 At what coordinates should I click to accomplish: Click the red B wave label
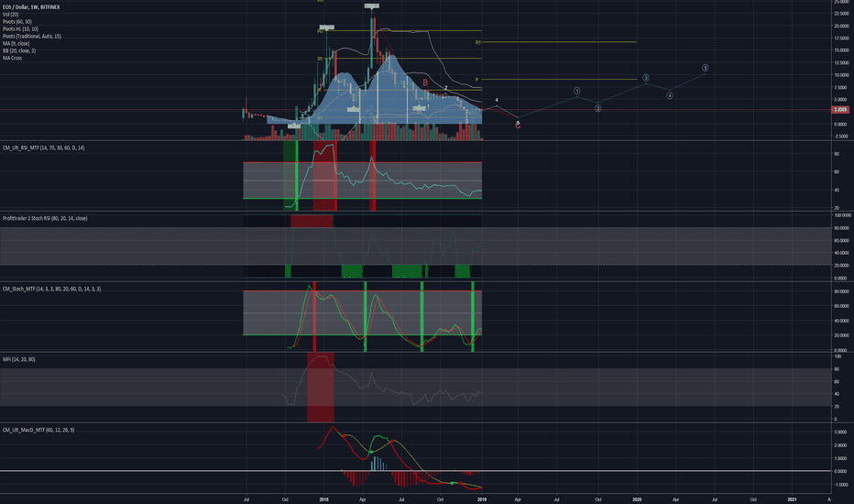tap(425, 82)
